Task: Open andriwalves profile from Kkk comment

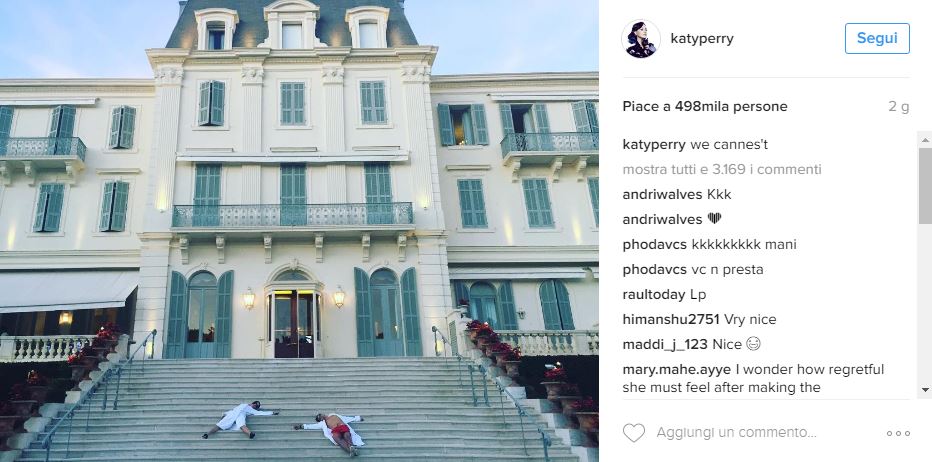Action: (662, 194)
